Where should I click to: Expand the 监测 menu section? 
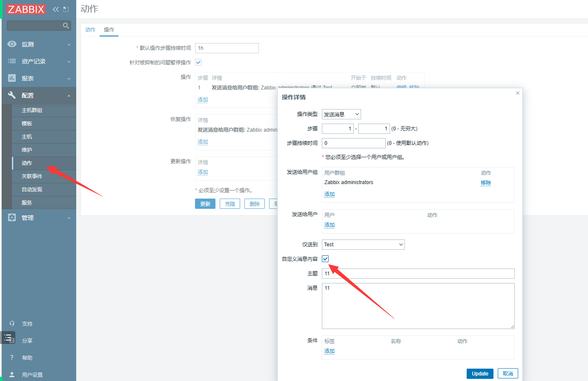pos(39,44)
